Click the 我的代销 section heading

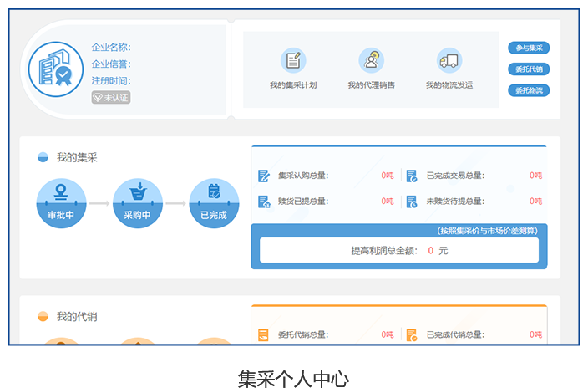77,317
